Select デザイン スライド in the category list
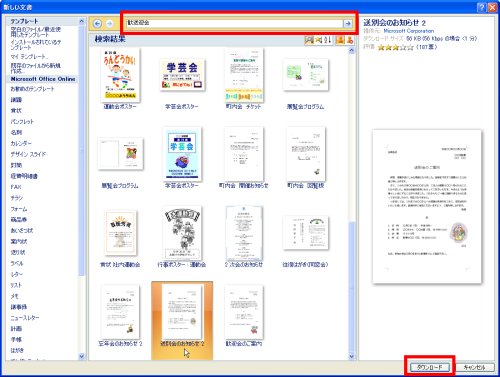500x377 pixels. tap(28, 154)
